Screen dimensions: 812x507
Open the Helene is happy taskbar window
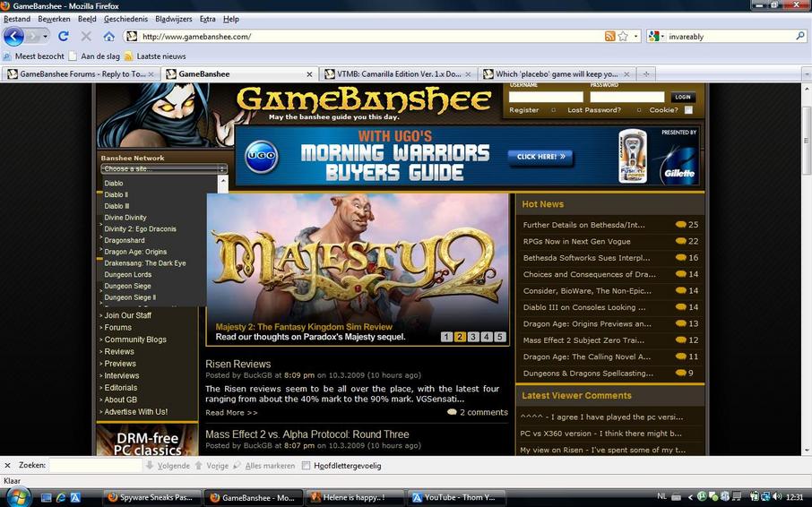point(354,498)
